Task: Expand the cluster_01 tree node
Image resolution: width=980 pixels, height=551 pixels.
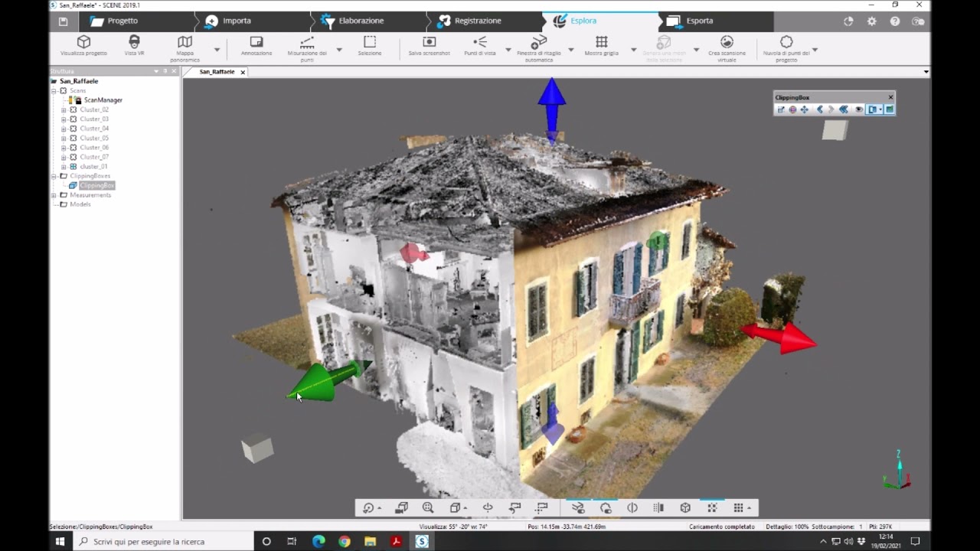Action: pos(64,167)
